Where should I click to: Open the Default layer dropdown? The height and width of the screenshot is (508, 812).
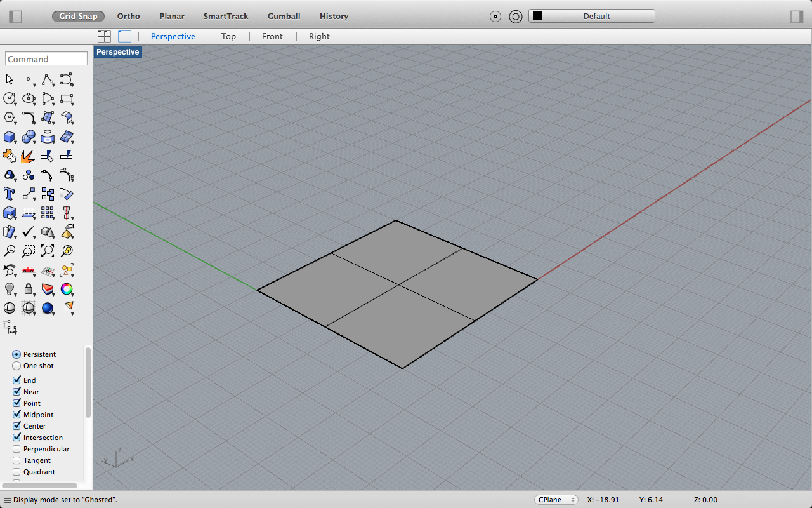(591, 16)
